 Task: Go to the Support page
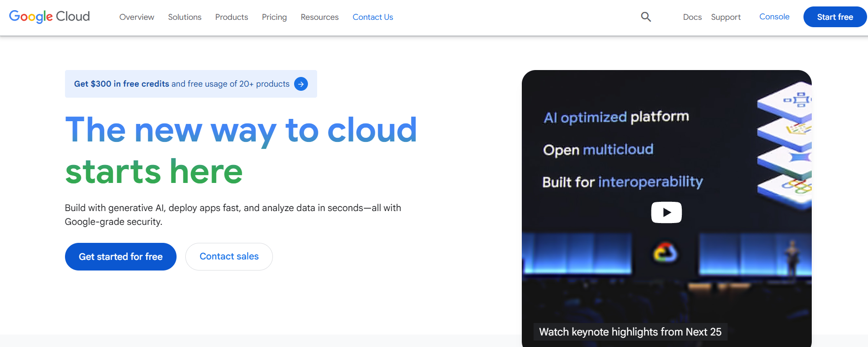tap(726, 17)
